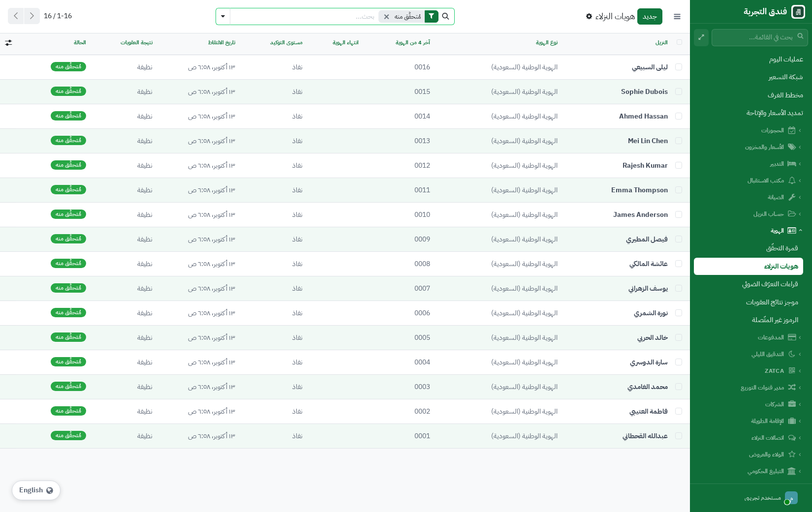Click the sidebar بحث في القائمة search field

click(760, 37)
